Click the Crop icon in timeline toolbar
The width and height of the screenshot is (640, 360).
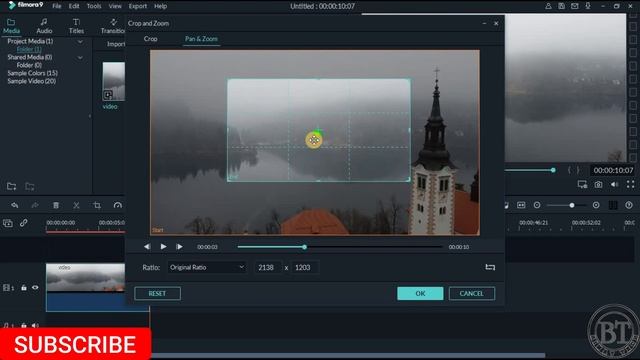tap(97, 205)
